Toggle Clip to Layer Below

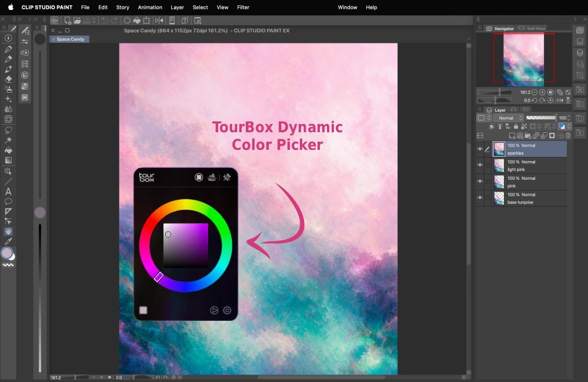pos(492,127)
